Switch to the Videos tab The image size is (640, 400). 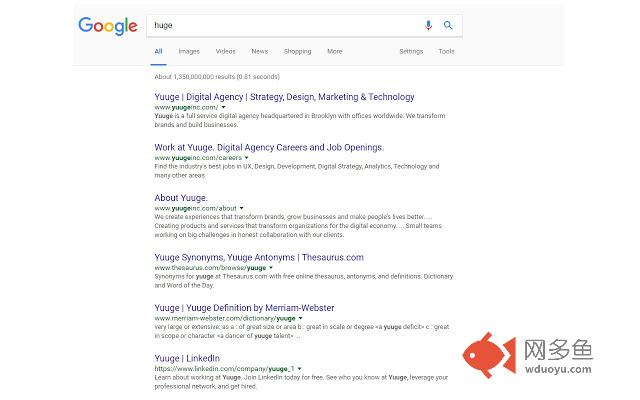[225, 51]
